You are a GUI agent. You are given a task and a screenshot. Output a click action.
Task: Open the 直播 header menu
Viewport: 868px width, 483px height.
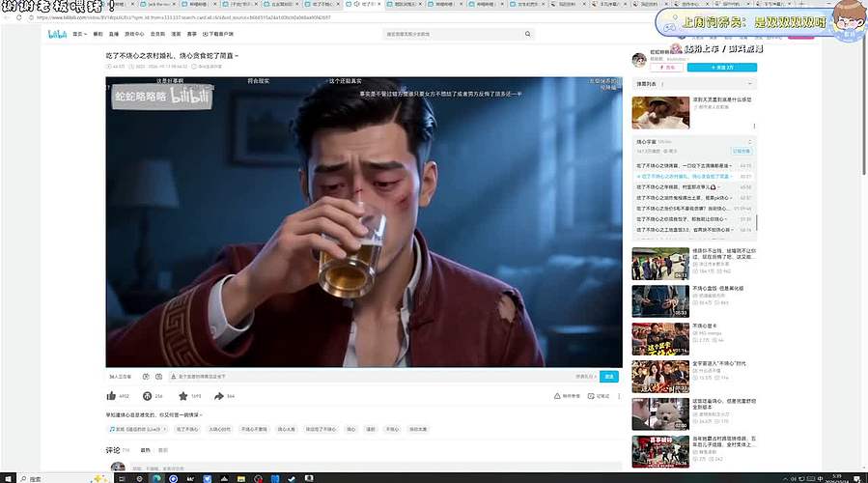114,34
